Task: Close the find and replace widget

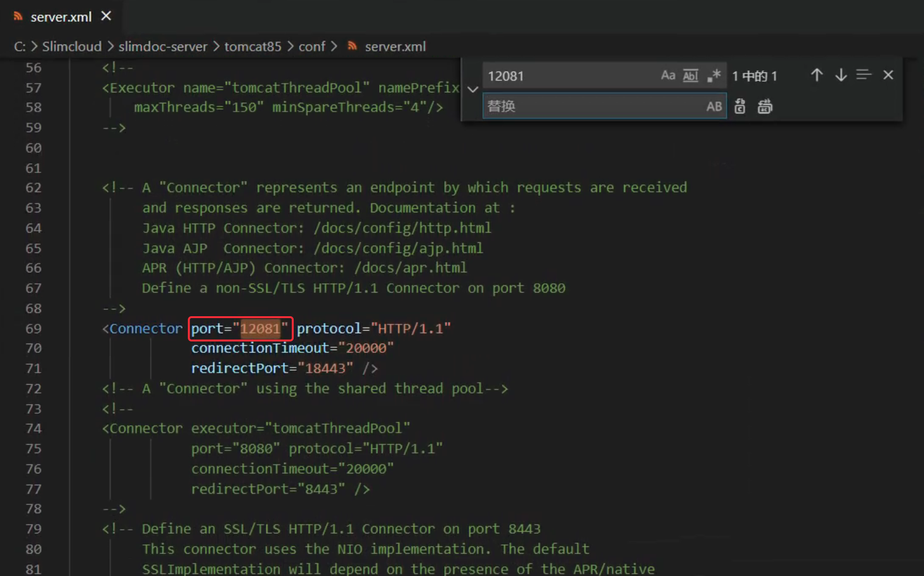Action: (x=888, y=75)
